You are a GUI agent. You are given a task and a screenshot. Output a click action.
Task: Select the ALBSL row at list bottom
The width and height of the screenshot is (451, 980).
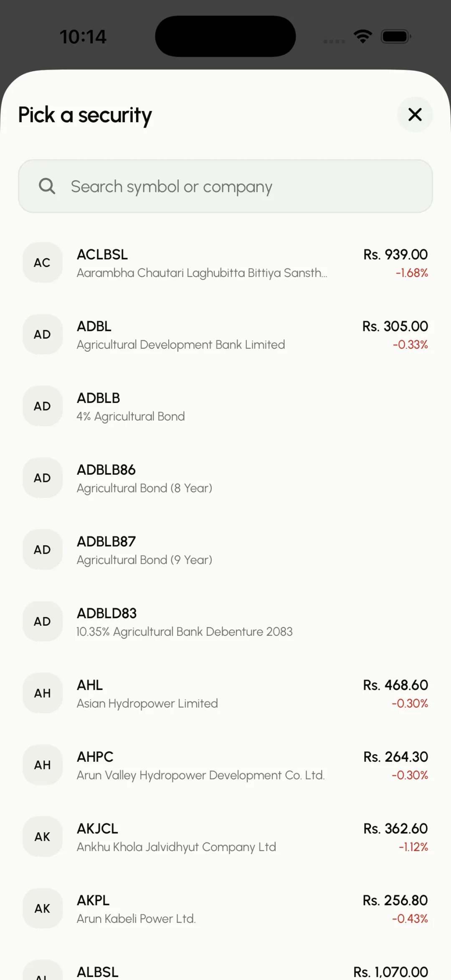[225, 969]
